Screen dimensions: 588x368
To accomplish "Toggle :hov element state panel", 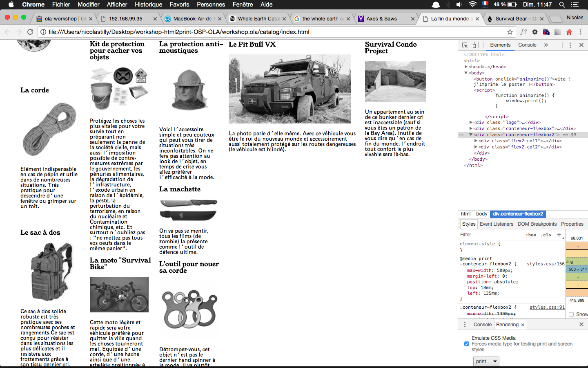I will [531, 235].
